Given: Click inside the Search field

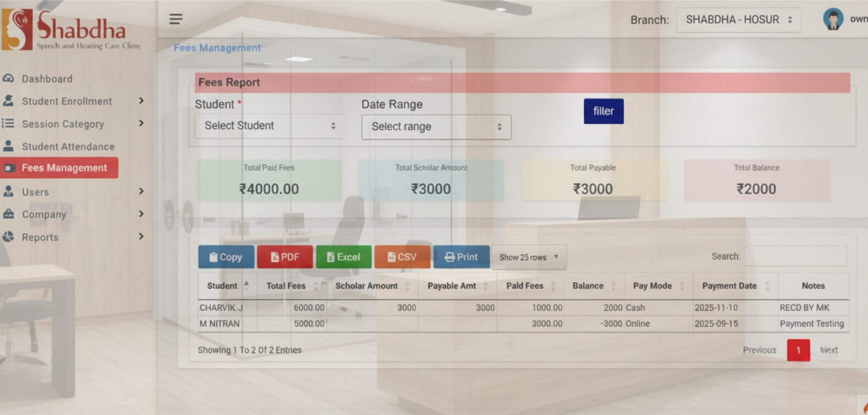Looking at the screenshot, I should point(795,256).
